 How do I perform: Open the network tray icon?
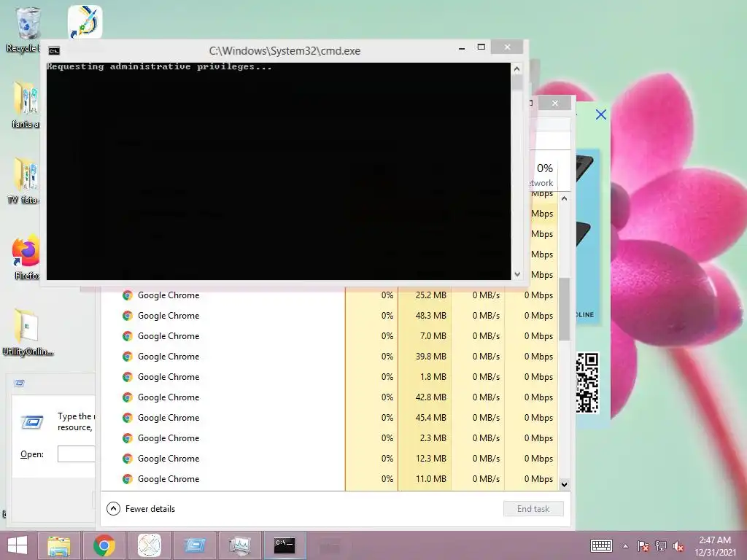661,545
